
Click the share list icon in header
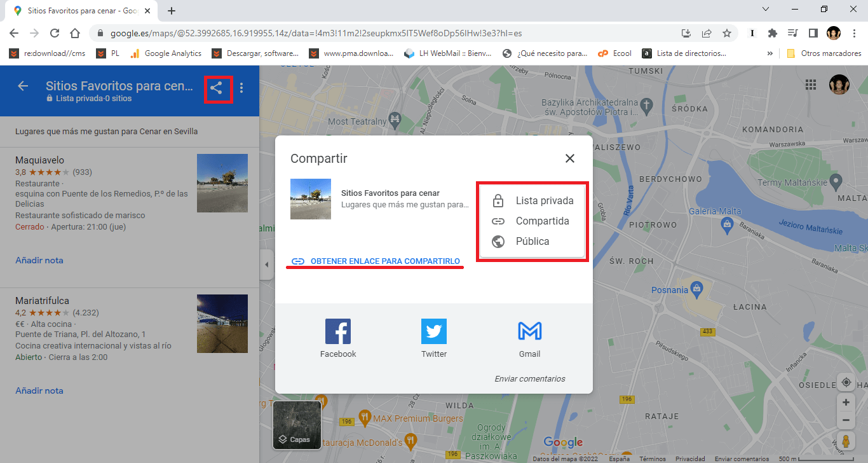217,88
